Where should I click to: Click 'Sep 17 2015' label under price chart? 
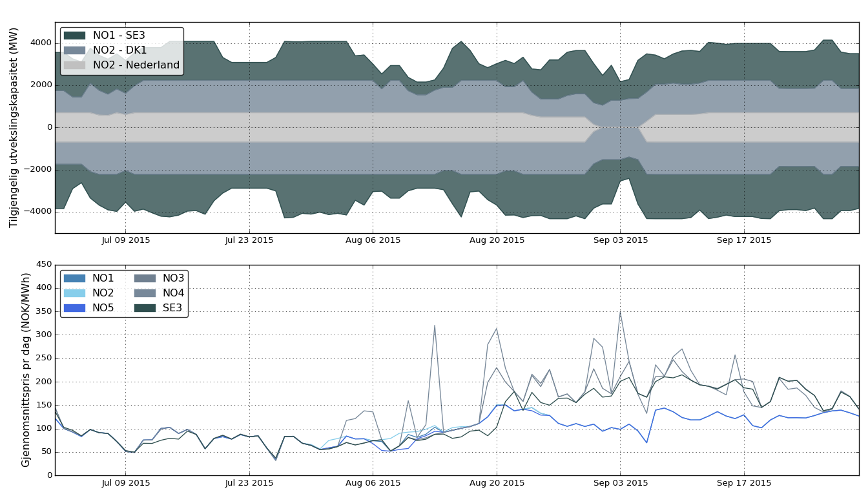[x=744, y=482]
